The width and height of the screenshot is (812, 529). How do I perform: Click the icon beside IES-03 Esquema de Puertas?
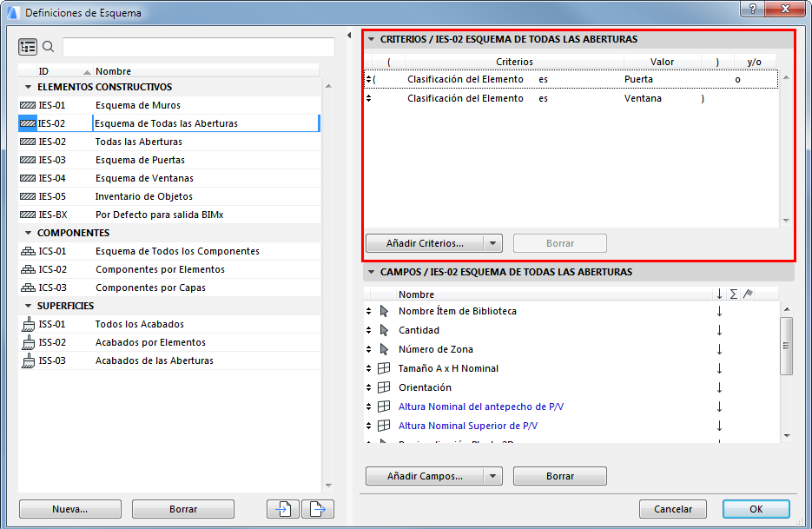[x=28, y=160]
